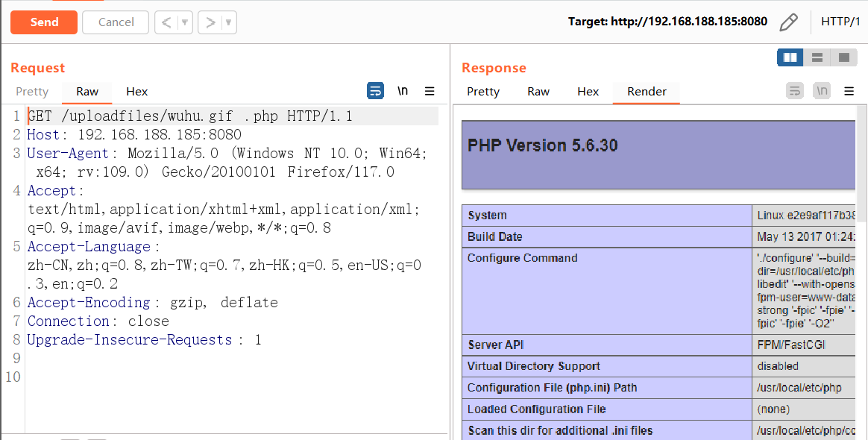Open the Request Pretty tab
The height and width of the screenshot is (440, 868).
[x=32, y=91]
